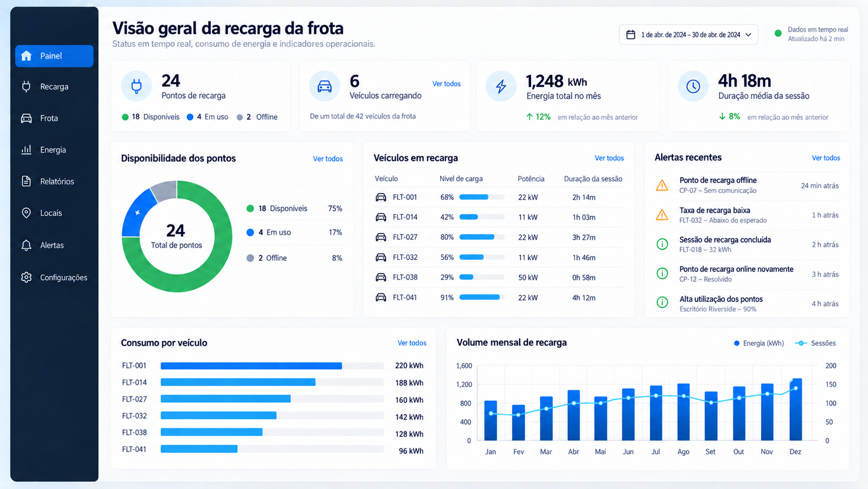Image resolution: width=868 pixels, height=489 pixels.
Task: Click the 75% value in the donut legend
Action: (x=335, y=208)
